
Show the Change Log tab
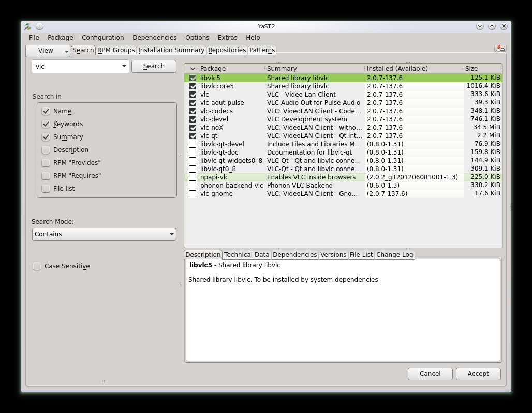coord(394,255)
